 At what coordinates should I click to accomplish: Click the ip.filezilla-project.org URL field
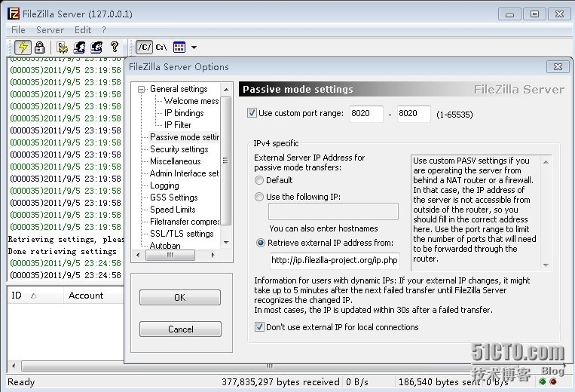pos(334,260)
